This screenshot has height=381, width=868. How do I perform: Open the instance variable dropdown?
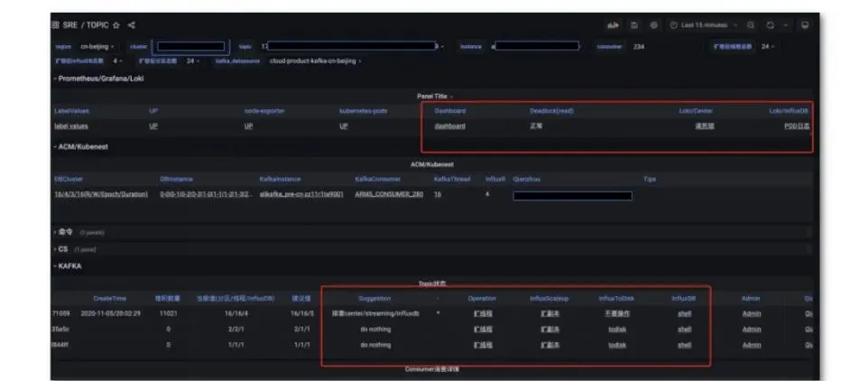(535, 47)
